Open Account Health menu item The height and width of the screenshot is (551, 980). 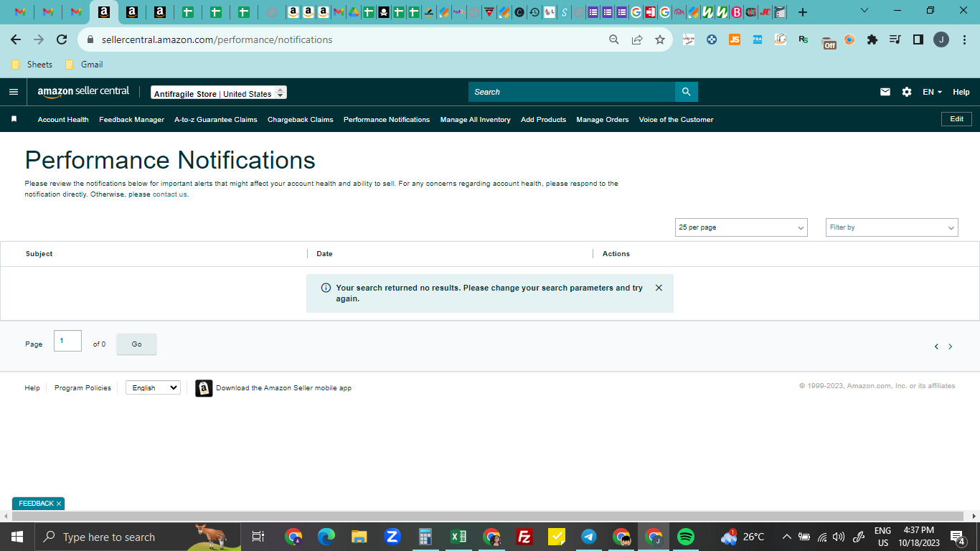click(63, 120)
